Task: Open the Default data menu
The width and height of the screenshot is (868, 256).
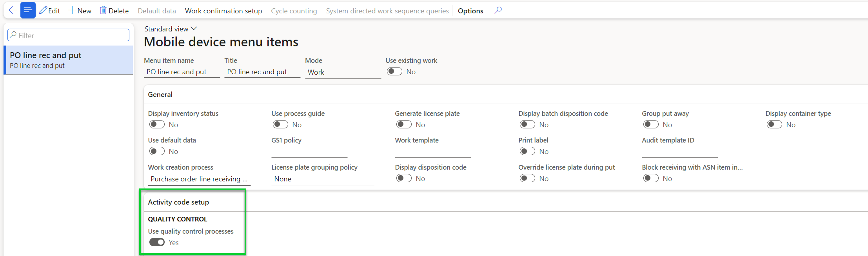Action: pyautogui.click(x=157, y=11)
